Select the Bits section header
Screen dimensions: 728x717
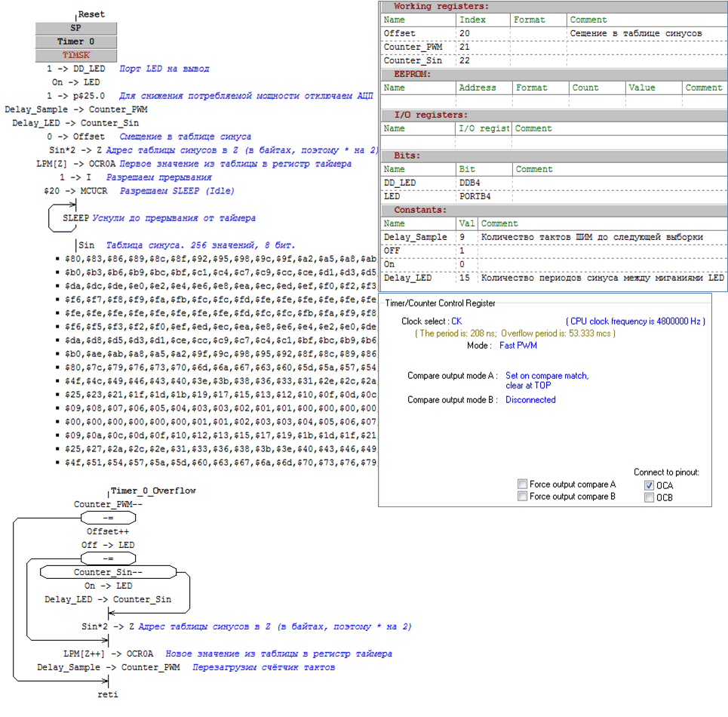[x=554, y=155]
